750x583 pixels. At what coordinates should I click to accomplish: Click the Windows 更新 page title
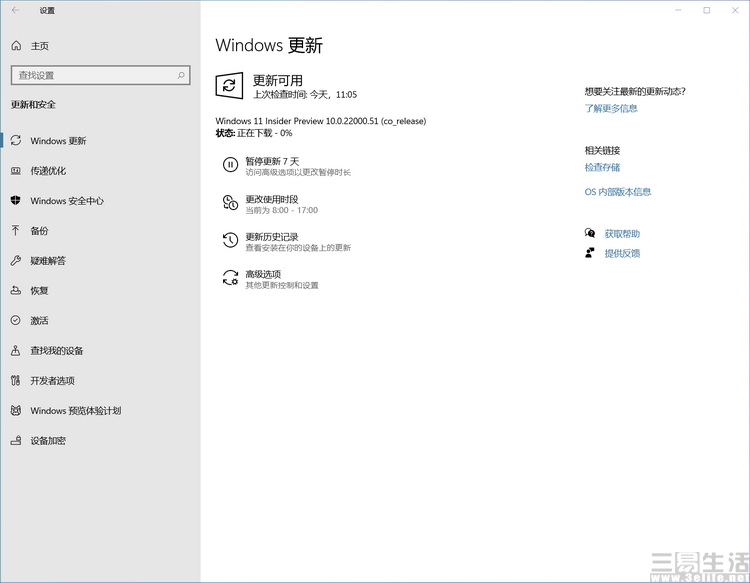pyautogui.click(x=269, y=45)
